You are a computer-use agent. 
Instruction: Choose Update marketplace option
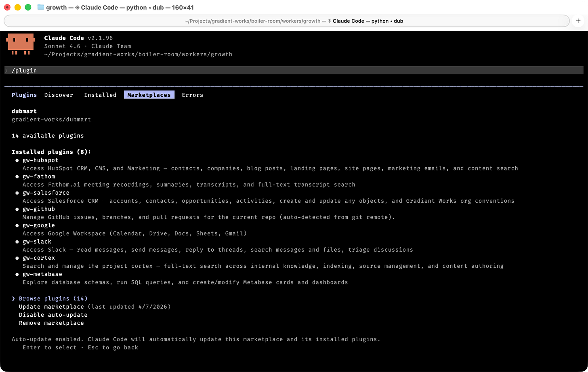click(x=51, y=307)
